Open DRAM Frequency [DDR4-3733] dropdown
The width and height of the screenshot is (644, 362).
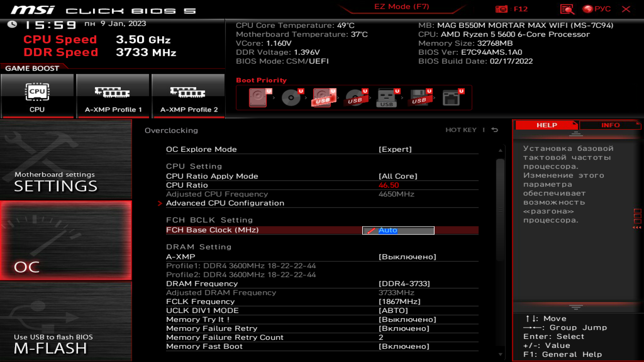pos(322,284)
